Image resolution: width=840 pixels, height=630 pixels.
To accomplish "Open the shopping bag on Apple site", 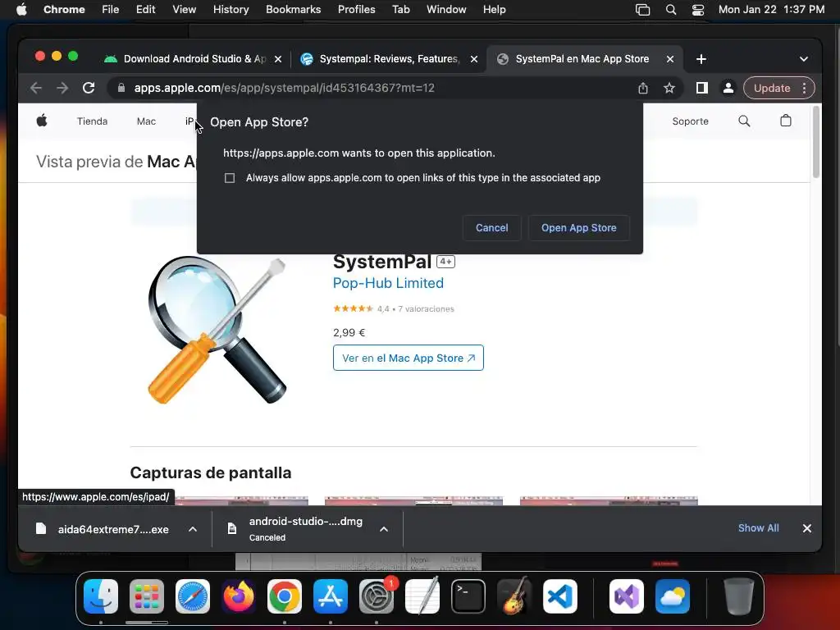I will point(786,121).
